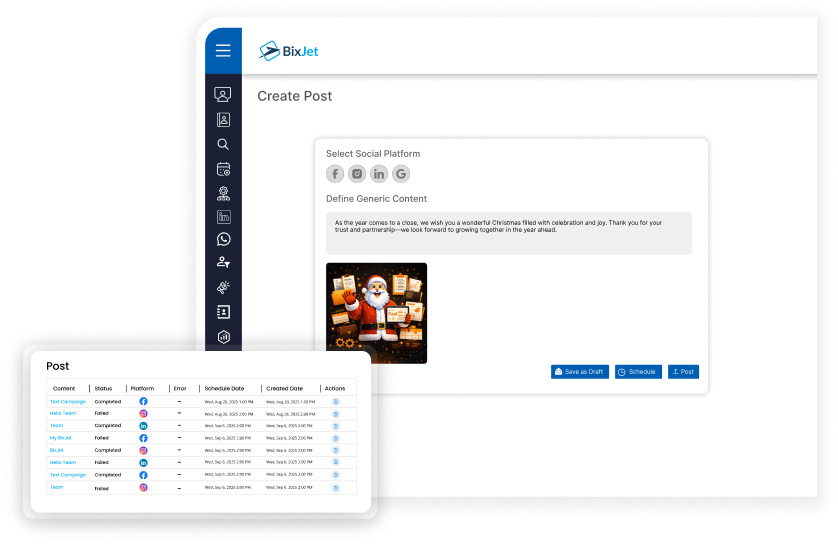Open the megaphone campaign sidebar icon
Viewport: 838px width, 547px height.
(223, 287)
